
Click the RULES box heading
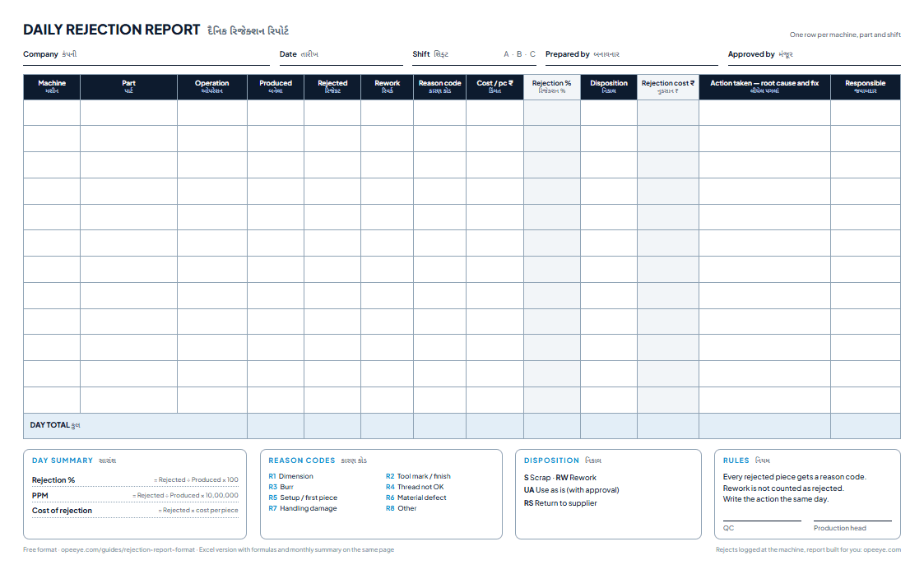[x=736, y=461]
